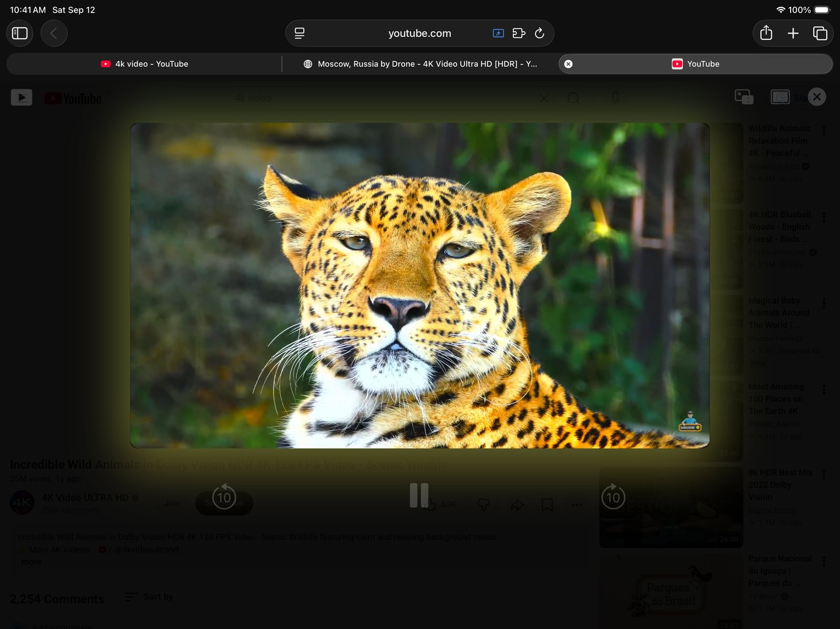Like the video showing 63K likes

439,504
